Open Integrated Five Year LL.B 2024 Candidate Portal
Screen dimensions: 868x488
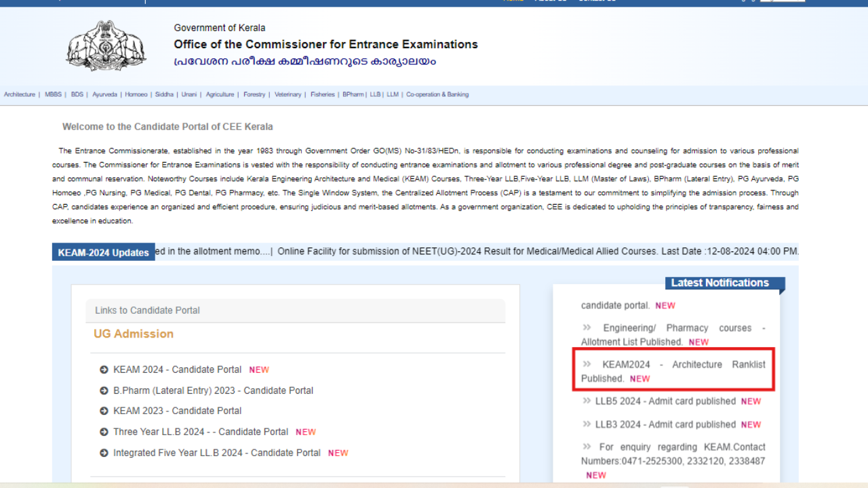coord(216,453)
